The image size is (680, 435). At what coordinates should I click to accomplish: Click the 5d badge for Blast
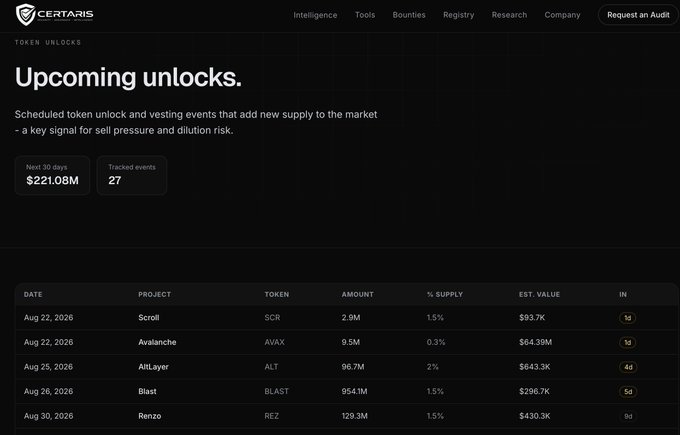(x=628, y=392)
